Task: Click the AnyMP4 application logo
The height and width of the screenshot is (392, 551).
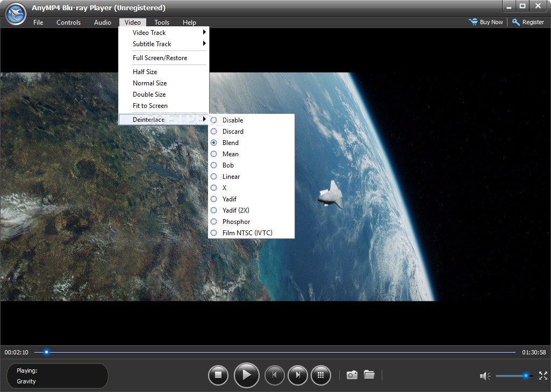Action: [16, 14]
